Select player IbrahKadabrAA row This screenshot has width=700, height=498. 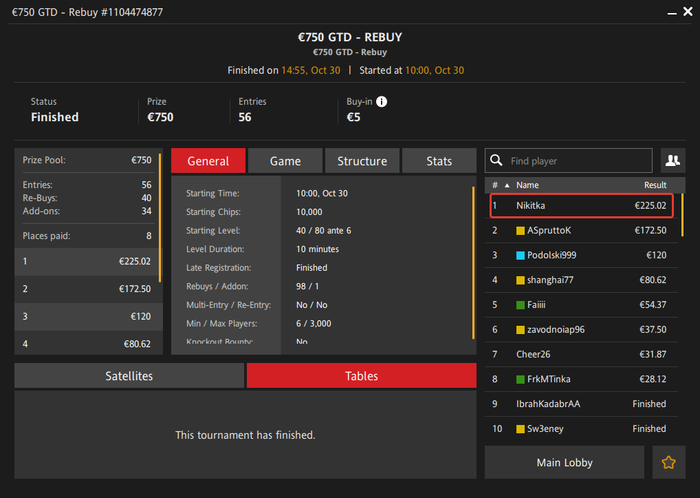tap(581, 404)
